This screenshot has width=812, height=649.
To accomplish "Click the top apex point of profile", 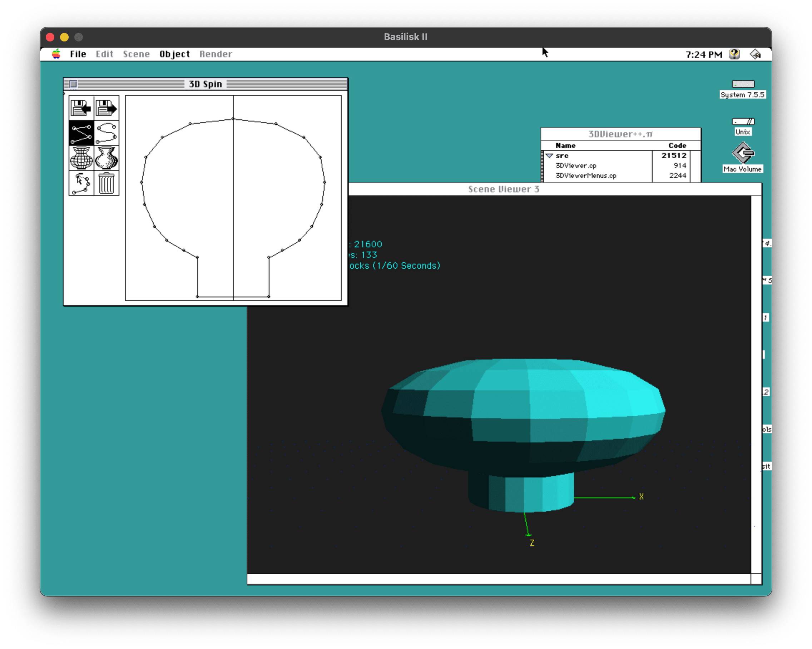I will 233,119.
